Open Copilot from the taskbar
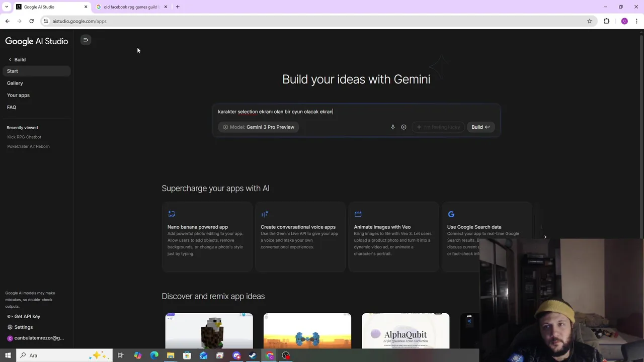The width and height of the screenshot is (644, 362). coord(137,355)
